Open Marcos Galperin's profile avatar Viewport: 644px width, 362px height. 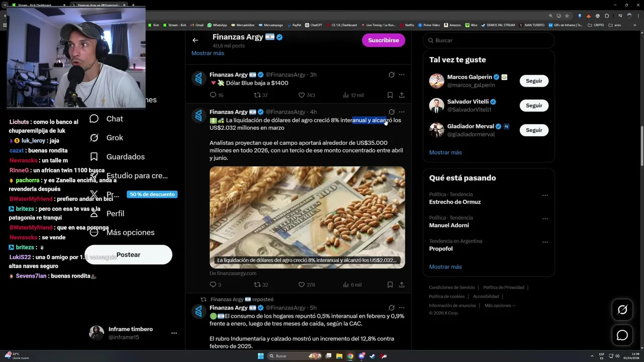click(x=437, y=81)
